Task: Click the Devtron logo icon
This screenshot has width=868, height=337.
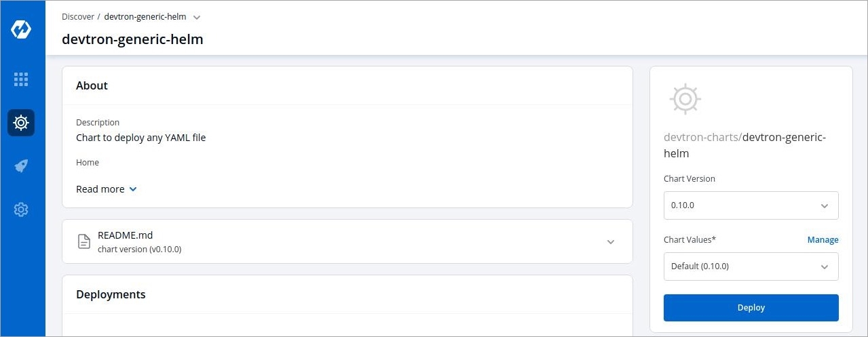Action: click(21, 30)
